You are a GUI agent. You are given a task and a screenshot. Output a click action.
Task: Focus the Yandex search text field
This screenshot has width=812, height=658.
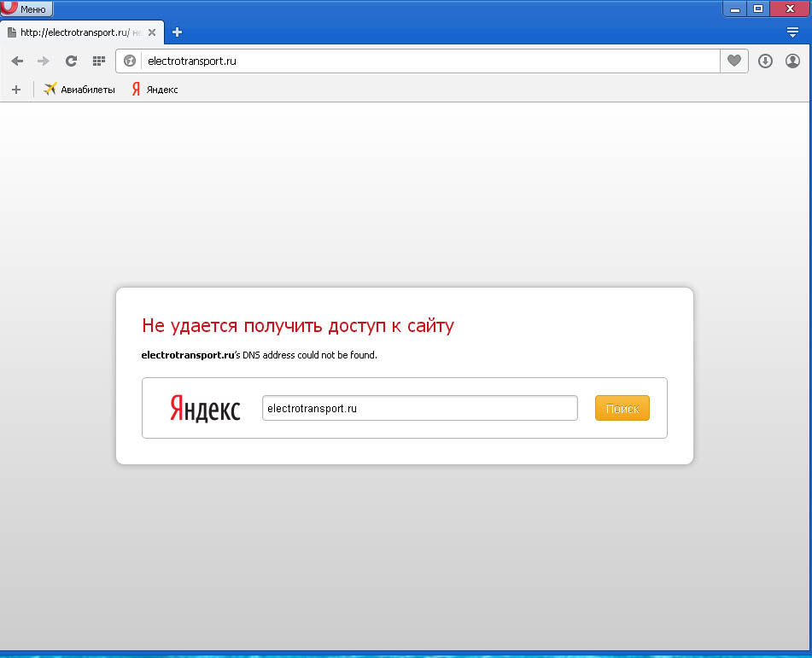tap(419, 408)
